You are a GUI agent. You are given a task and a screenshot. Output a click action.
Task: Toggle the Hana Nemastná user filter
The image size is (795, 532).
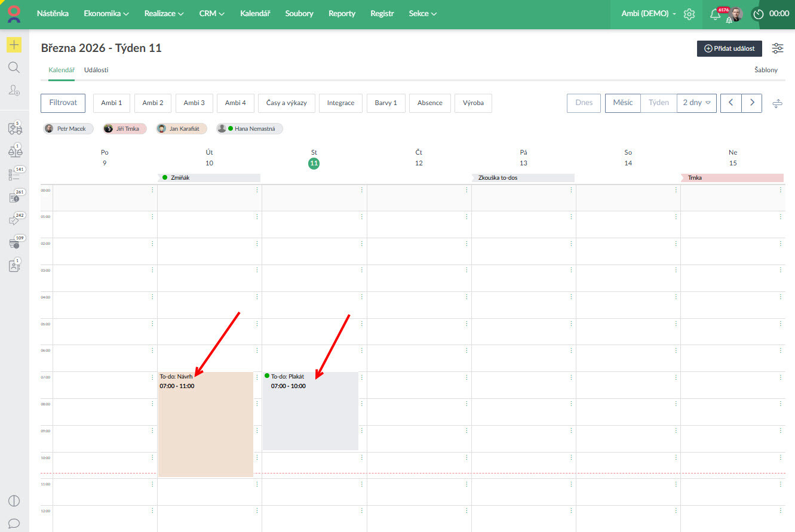[250, 128]
